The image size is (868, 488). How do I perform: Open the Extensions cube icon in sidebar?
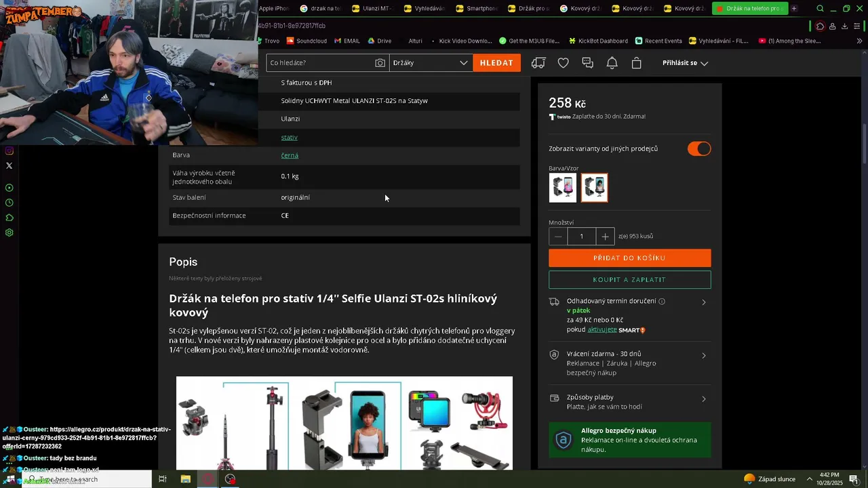(9, 218)
